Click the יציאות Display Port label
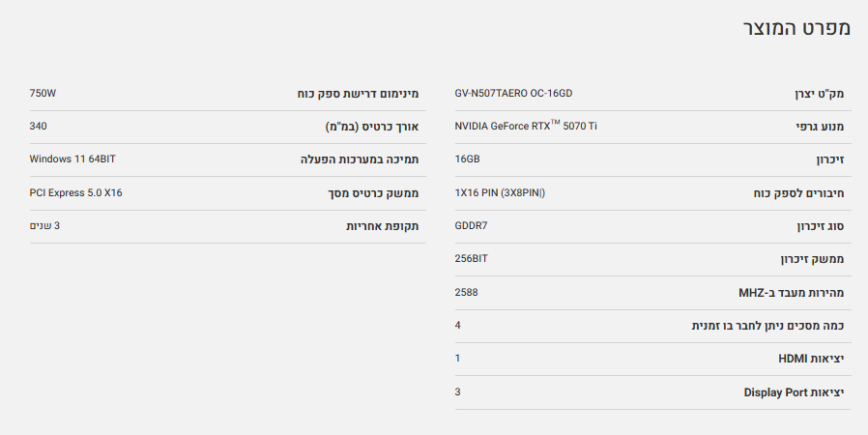868x435 pixels. point(794,391)
